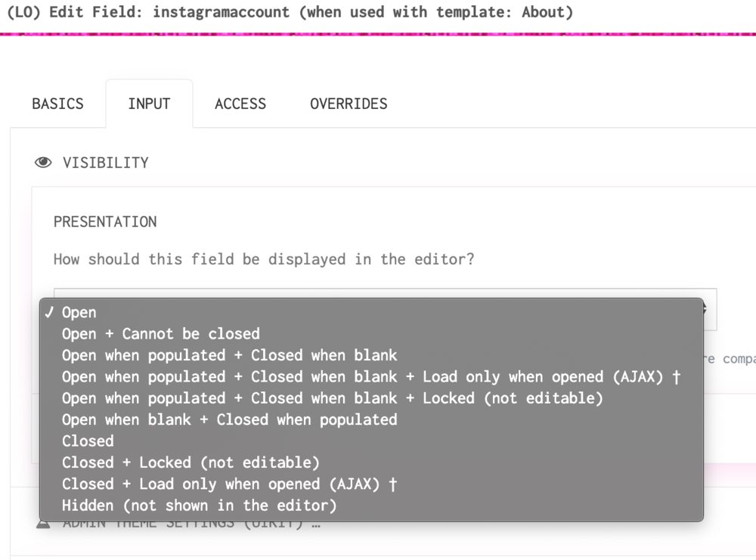The height and width of the screenshot is (560, 756).
Task: Pick "Open when populated + Closed when blank"
Action: click(x=229, y=355)
